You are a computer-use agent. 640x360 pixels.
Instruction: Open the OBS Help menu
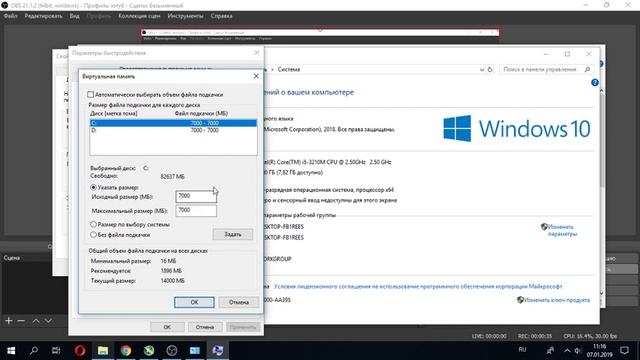[221, 16]
